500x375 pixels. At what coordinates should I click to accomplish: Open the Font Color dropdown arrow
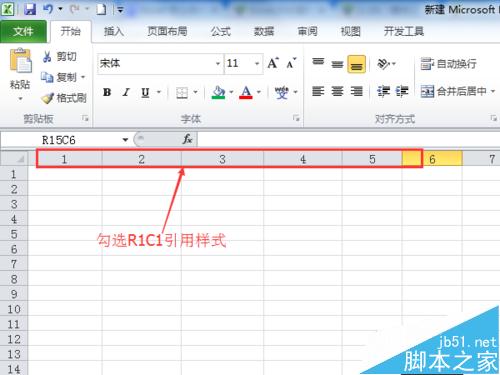click(x=259, y=92)
